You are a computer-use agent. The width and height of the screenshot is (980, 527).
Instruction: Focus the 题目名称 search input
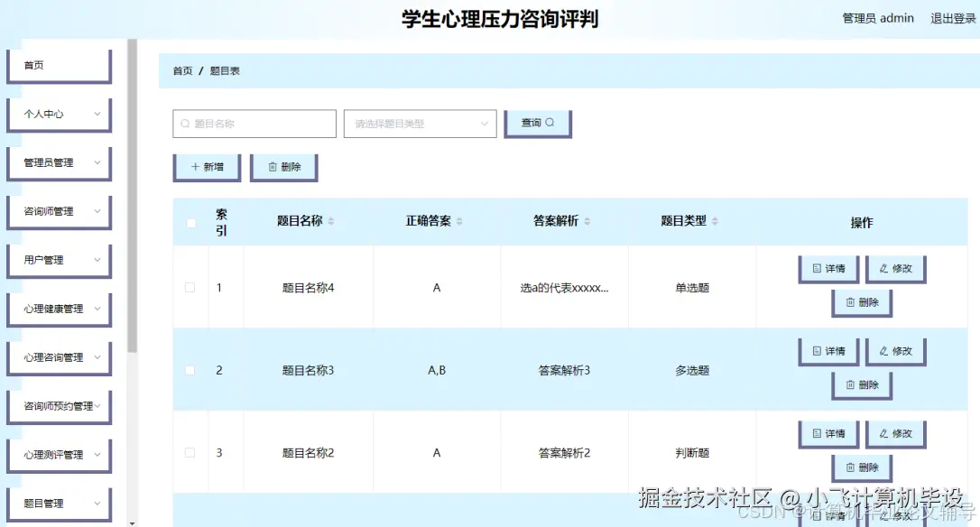pos(254,124)
